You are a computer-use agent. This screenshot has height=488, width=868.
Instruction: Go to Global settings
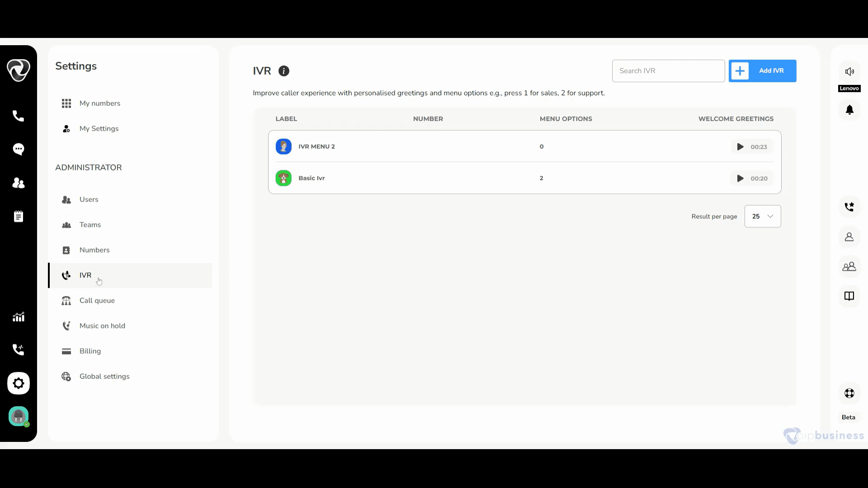[104, 376]
